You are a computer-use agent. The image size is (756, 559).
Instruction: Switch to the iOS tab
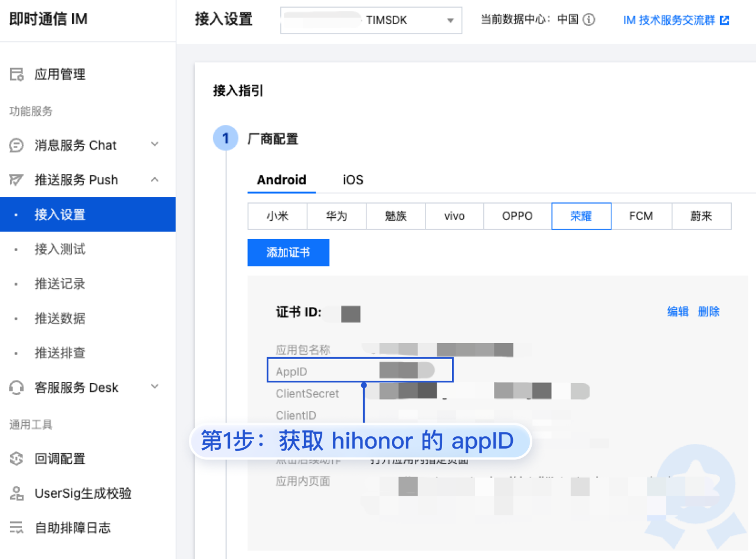[x=353, y=180]
